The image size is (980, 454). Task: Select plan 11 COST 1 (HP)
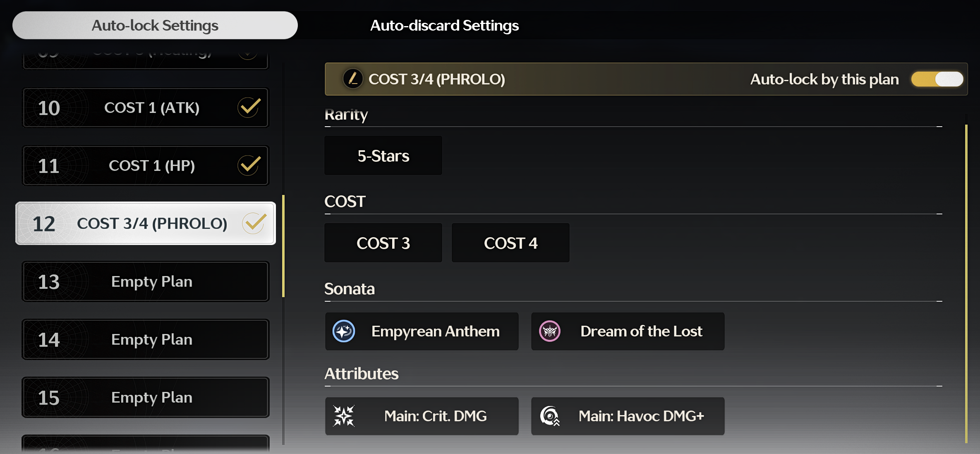[x=146, y=166]
